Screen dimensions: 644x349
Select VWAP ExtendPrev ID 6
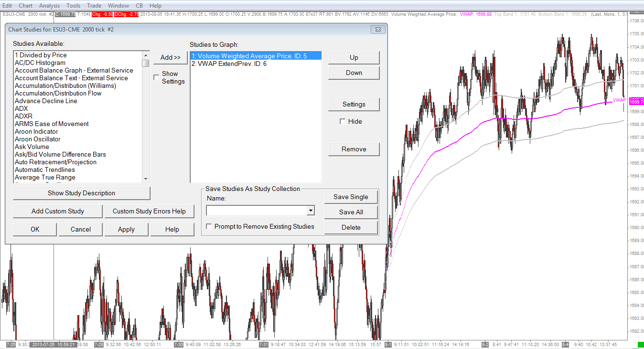coord(256,63)
